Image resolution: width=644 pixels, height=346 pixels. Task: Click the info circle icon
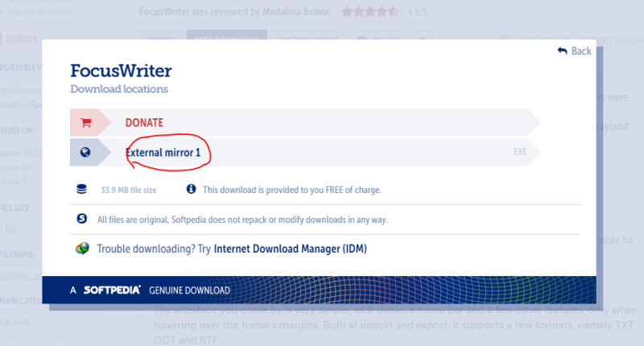tap(191, 189)
